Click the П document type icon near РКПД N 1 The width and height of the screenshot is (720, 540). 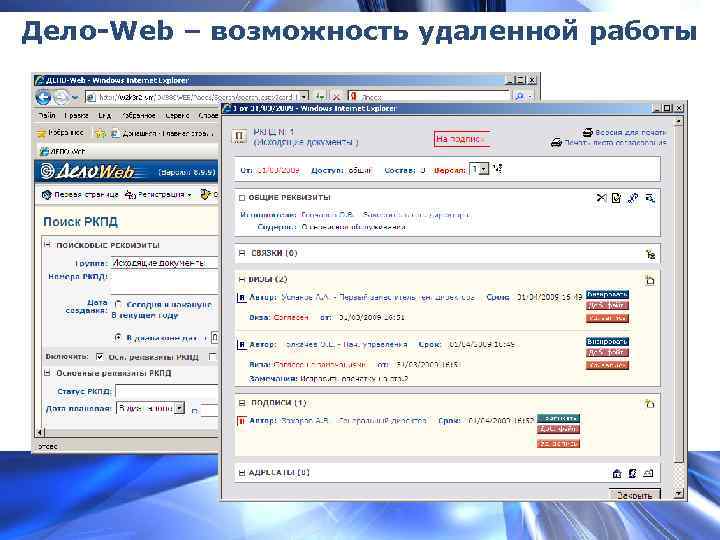pos(239,136)
